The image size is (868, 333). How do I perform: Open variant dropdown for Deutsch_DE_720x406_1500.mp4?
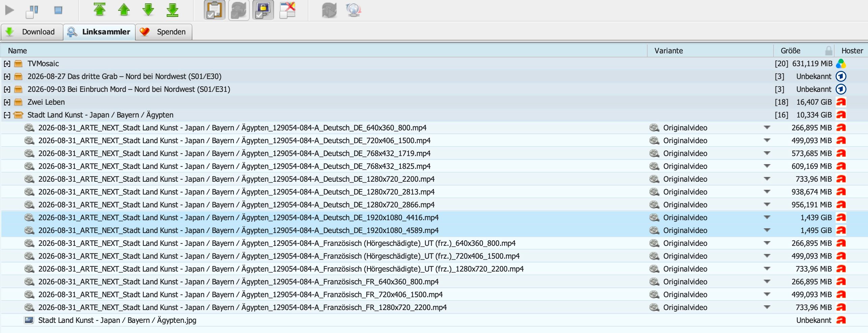[x=767, y=140]
